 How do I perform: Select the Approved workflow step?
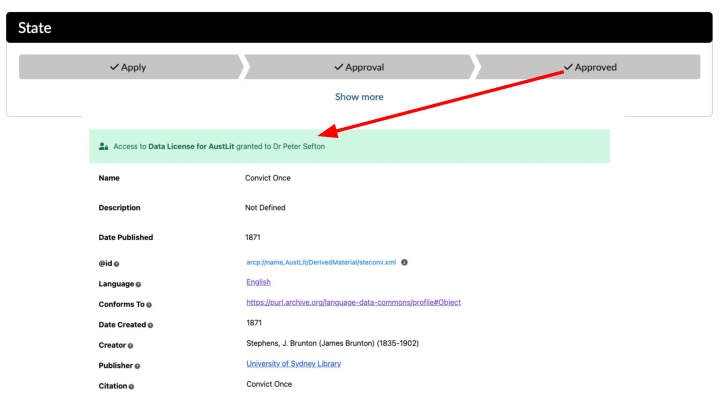tap(590, 67)
